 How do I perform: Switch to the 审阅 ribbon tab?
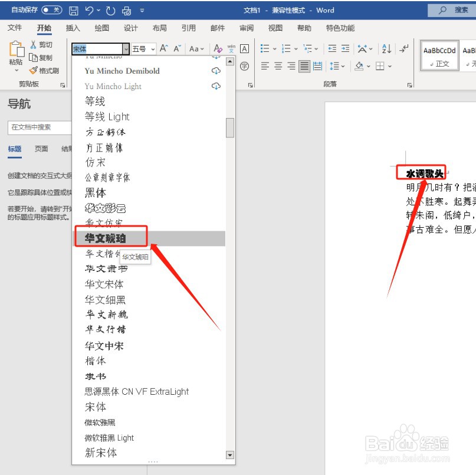247,28
